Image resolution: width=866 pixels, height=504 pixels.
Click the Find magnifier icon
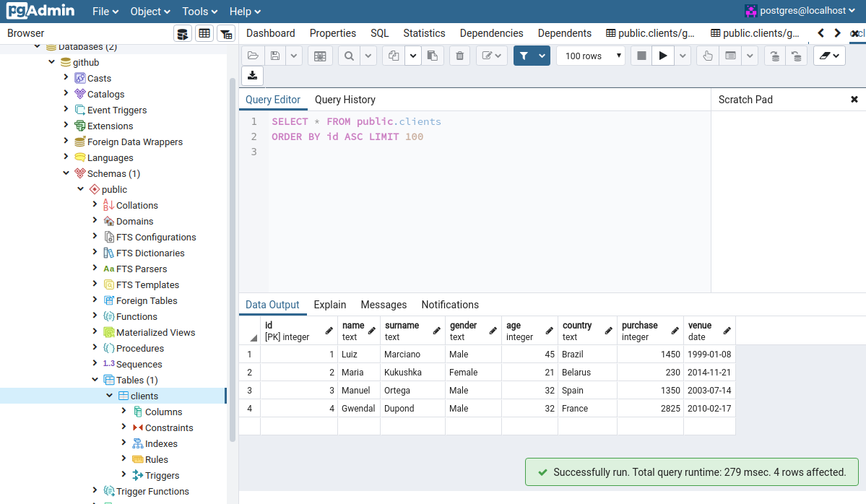[349, 56]
